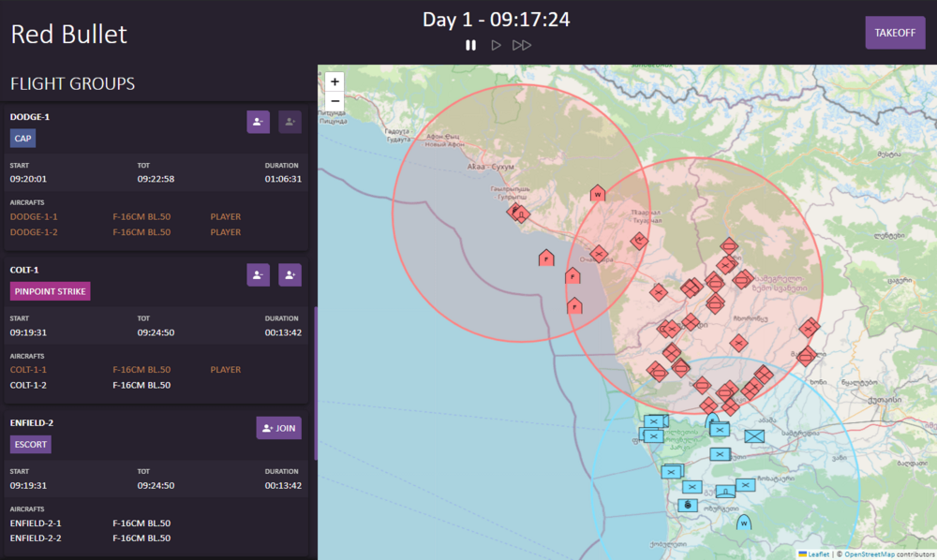Select the southernmost red F marker offshore
937x560 pixels.
click(x=574, y=305)
